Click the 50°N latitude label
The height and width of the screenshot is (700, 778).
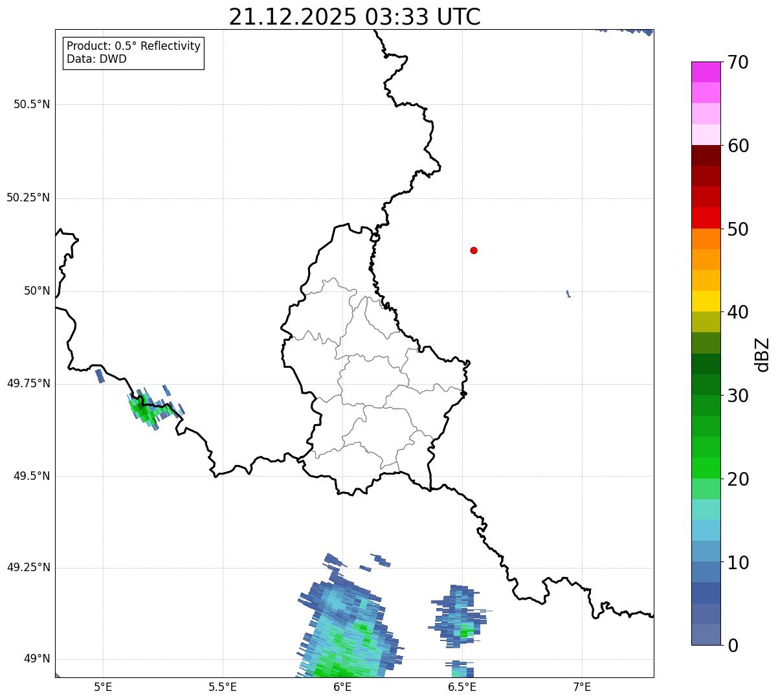[36, 291]
